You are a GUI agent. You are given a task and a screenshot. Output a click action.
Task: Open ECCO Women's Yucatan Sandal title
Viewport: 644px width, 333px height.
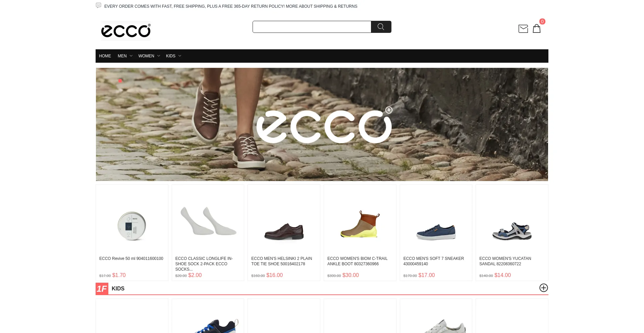click(x=505, y=261)
